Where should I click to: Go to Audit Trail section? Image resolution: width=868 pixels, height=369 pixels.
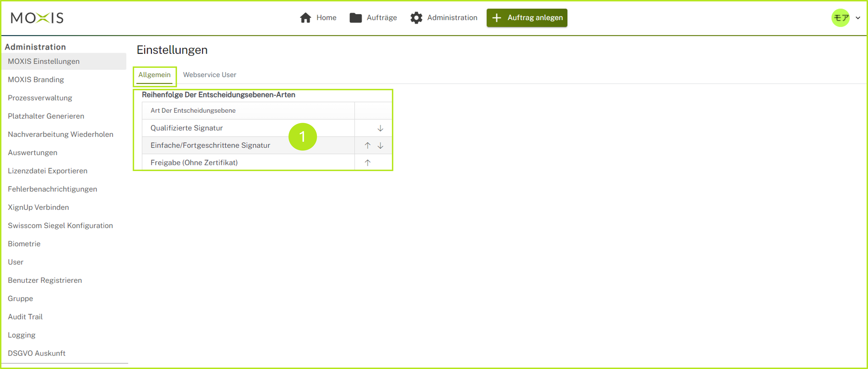coord(25,317)
